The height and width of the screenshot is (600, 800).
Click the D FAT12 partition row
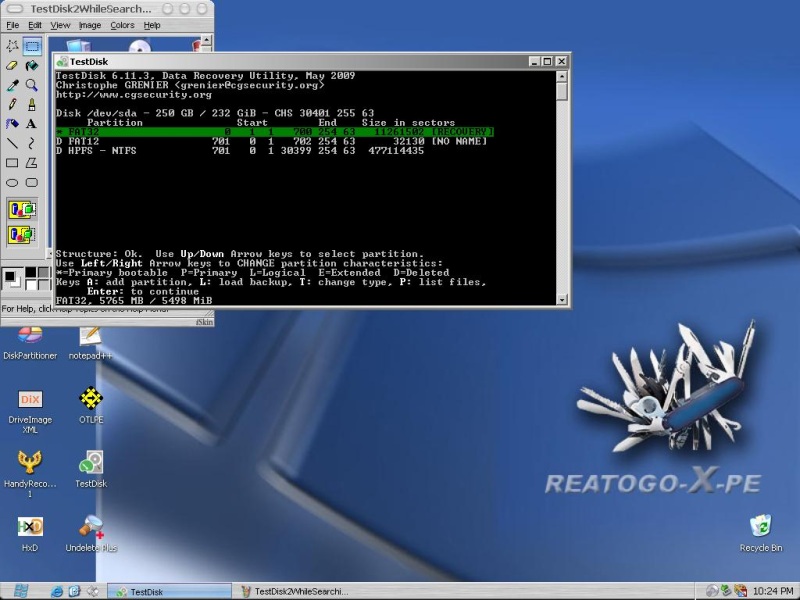click(x=271, y=141)
